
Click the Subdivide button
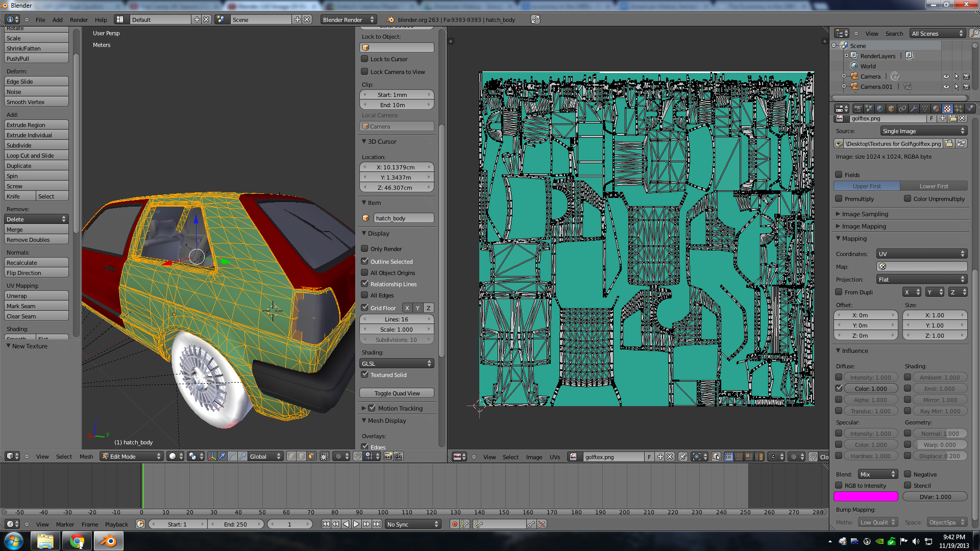[x=36, y=145]
